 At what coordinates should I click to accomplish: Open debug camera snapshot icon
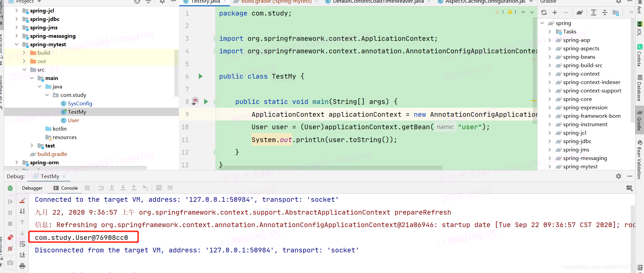click(10, 263)
